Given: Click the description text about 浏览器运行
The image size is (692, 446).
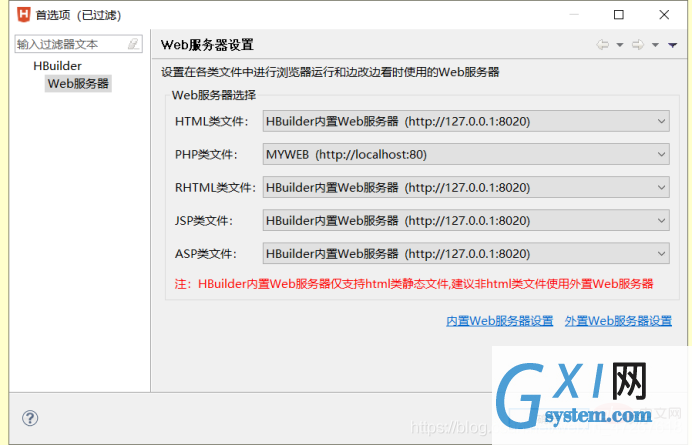Looking at the screenshot, I should coord(330,72).
